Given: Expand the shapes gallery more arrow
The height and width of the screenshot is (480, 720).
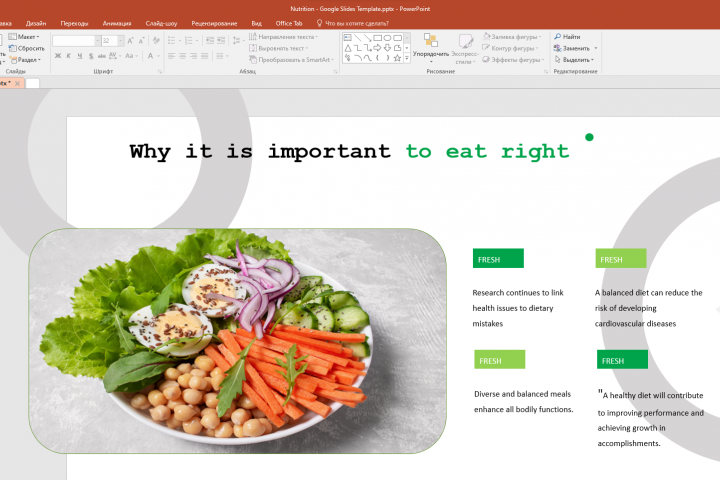Looking at the screenshot, I should pyautogui.click(x=407, y=58).
